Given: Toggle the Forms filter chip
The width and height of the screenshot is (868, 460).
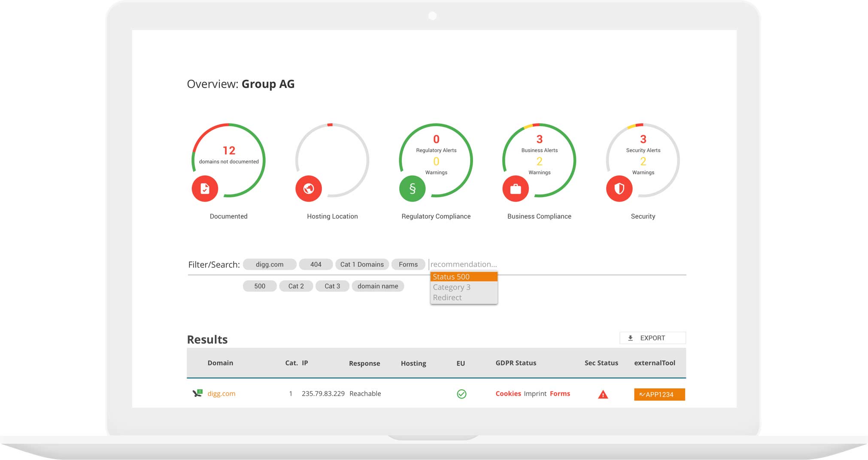Looking at the screenshot, I should pos(408,264).
